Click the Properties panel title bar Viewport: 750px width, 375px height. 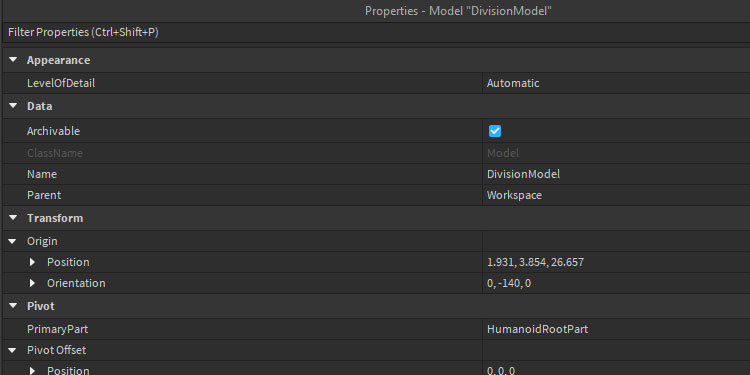376,11
